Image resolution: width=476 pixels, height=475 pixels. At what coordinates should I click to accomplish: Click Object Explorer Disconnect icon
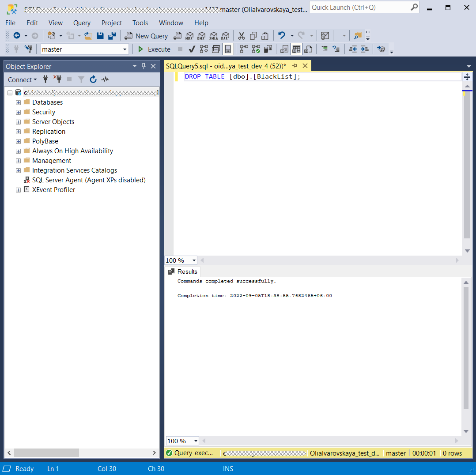point(57,79)
